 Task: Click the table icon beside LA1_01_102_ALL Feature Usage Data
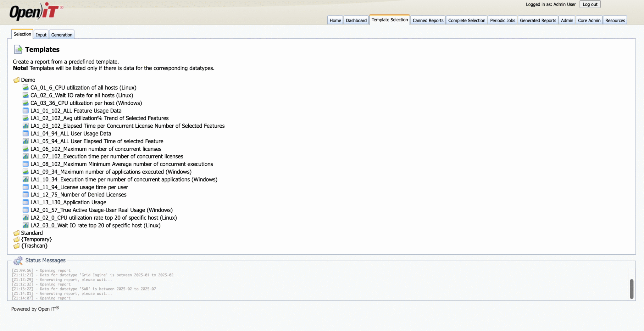25,111
